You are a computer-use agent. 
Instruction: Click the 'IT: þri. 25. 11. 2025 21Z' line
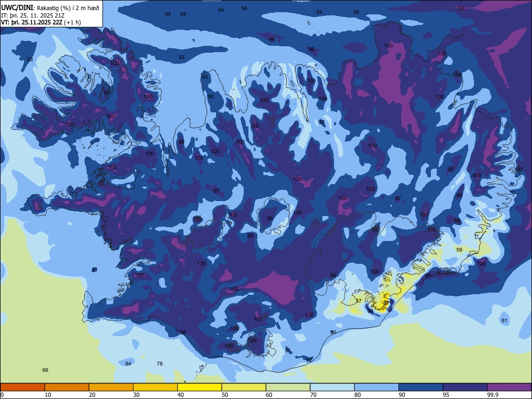pyautogui.click(x=32, y=15)
